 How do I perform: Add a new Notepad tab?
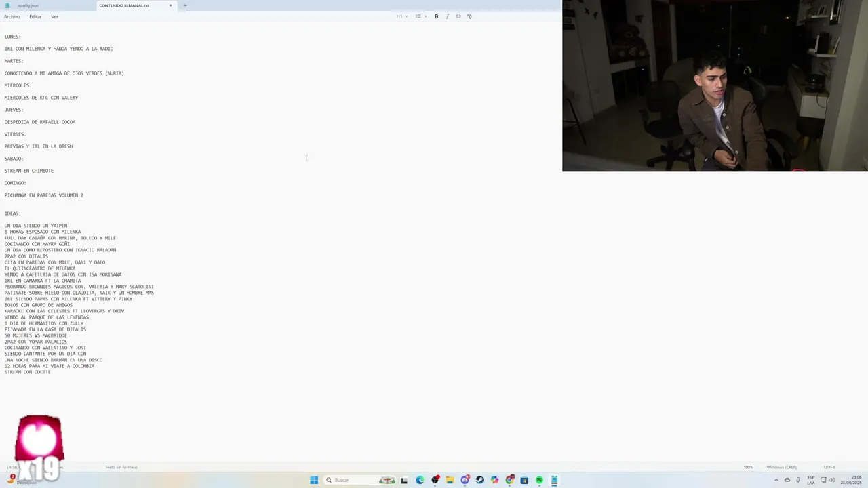pos(185,5)
